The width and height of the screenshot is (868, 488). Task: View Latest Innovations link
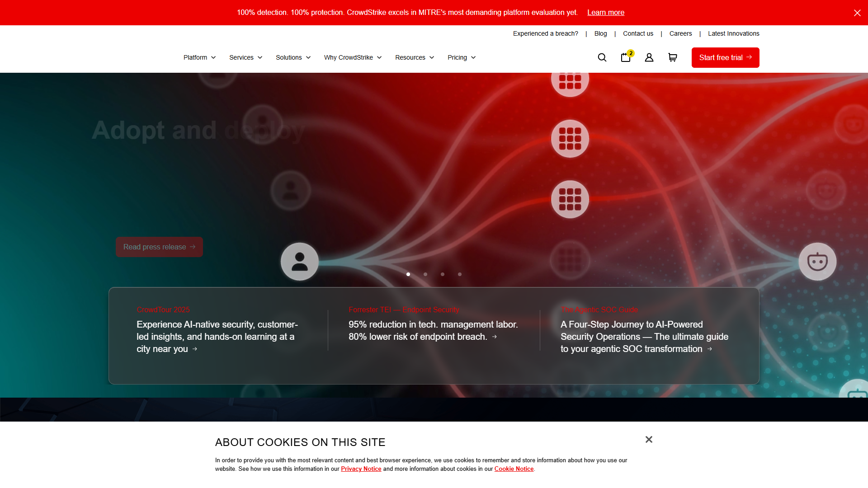[x=733, y=33]
